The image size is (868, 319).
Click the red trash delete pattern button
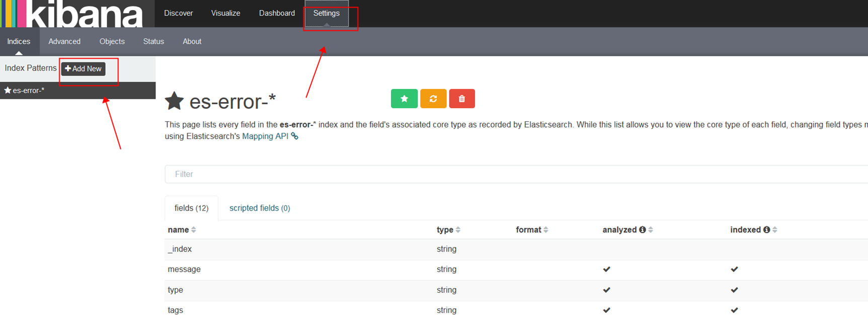[462, 99]
